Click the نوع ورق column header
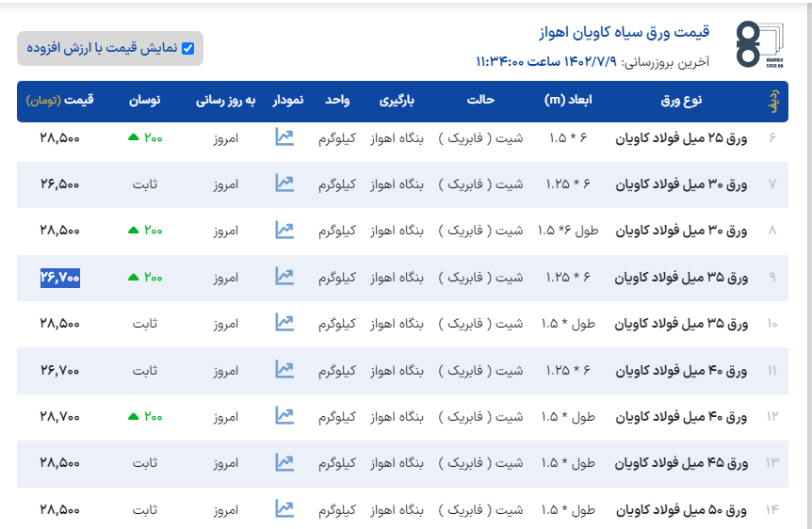The image size is (812, 529). tap(681, 100)
